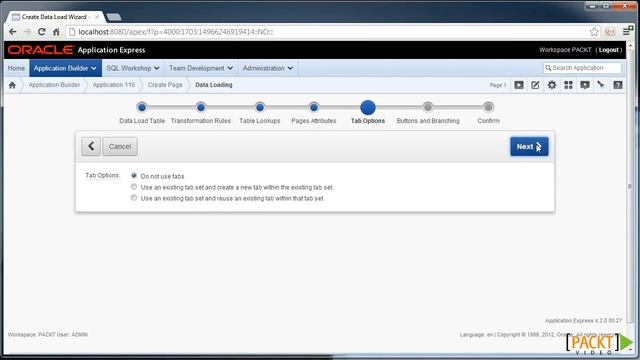Reload the page with refresh icon

[41, 31]
